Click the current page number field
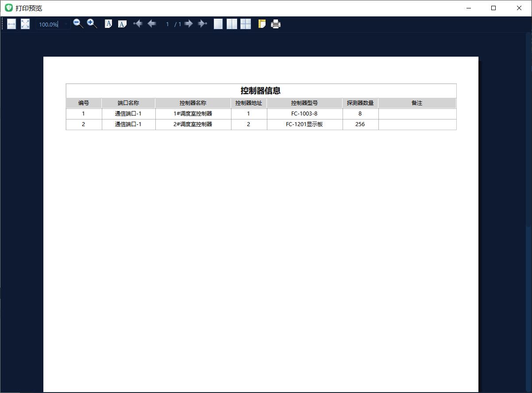Screen dimensions: 532x393 (x=167, y=24)
